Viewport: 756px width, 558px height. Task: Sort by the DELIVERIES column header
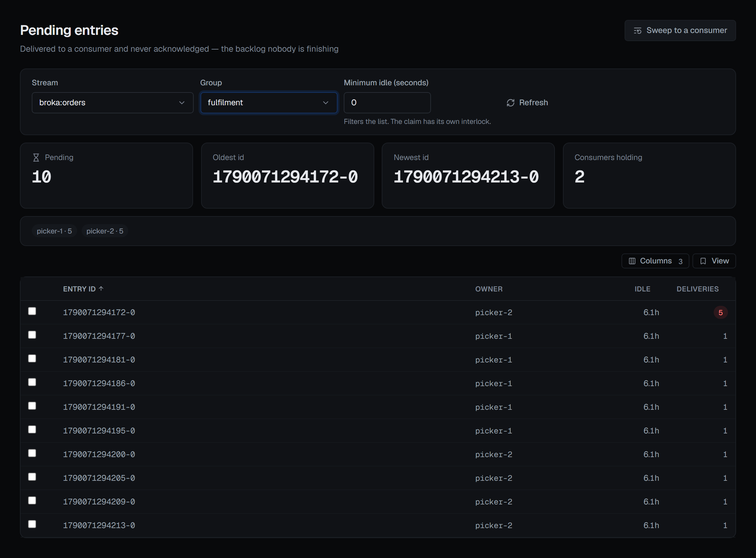(697, 289)
